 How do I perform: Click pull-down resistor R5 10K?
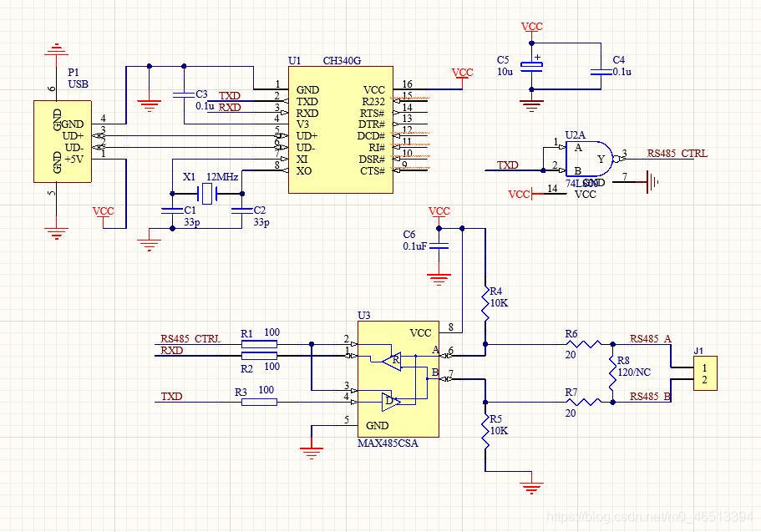pyautogui.click(x=485, y=429)
